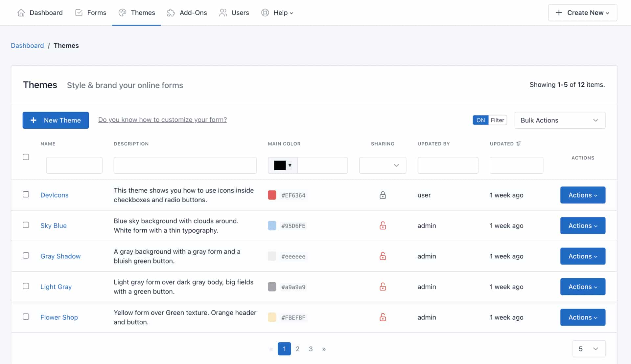Image resolution: width=631 pixels, height=364 pixels.
Task: Click the Users people icon
Action: coord(223,12)
